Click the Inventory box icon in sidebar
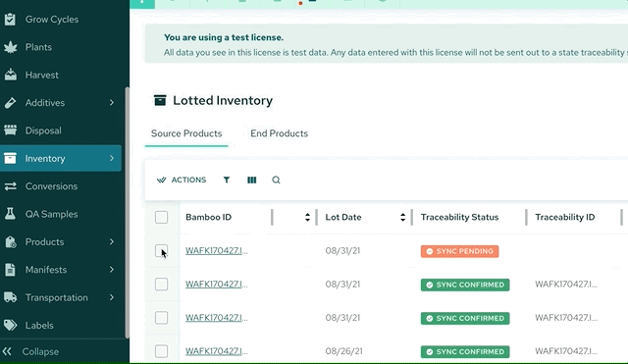 tap(11, 159)
